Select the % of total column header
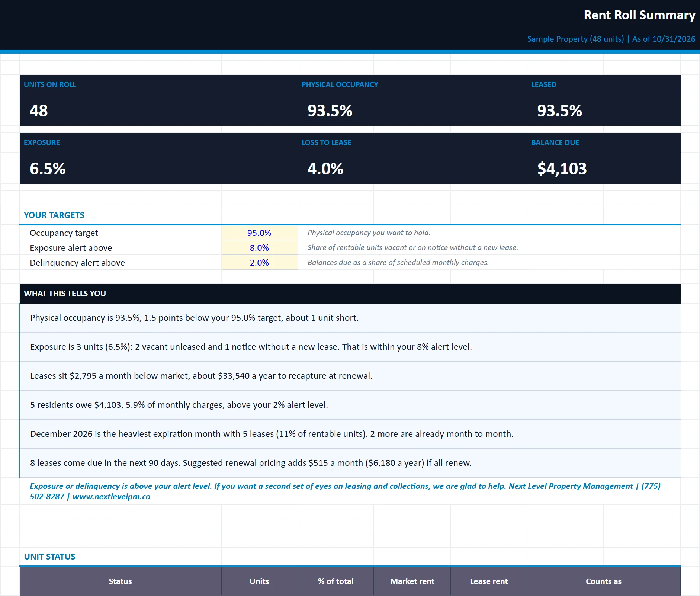This screenshot has height=596, width=700. pyautogui.click(x=335, y=581)
